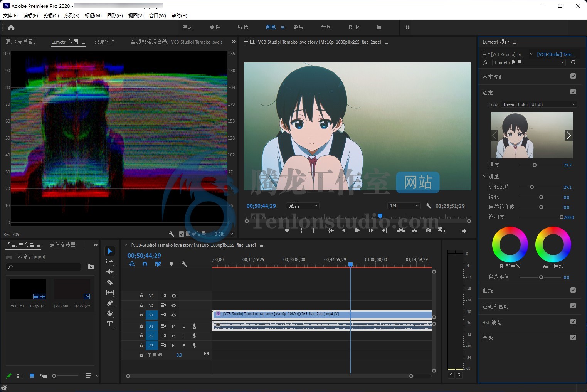Image resolution: width=587 pixels, height=392 pixels.
Task: Open master clip selector dropdown arrow
Action: [531, 54]
